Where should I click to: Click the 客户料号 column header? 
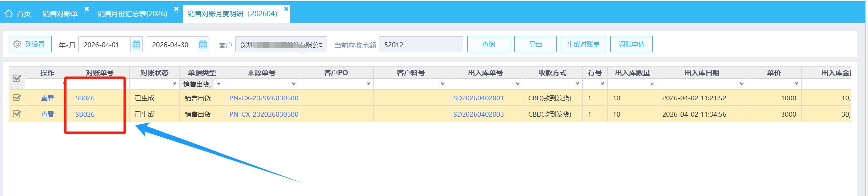411,73
